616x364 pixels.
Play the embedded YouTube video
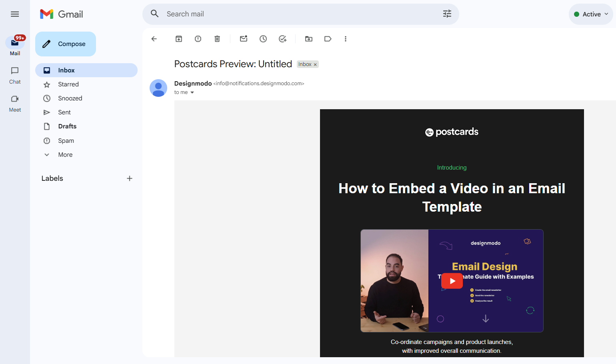coord(452,281)
